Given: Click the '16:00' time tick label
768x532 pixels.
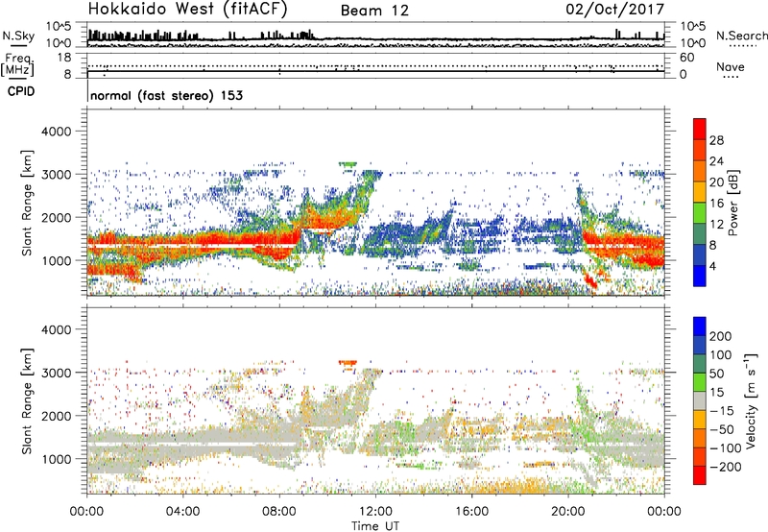Looking at the screenshot, I should click(471, 512).
